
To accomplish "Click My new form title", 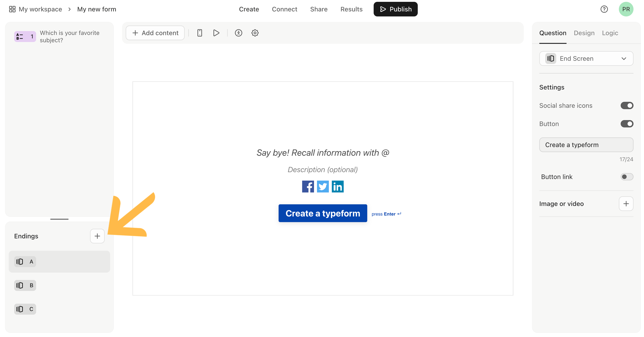I will coord(96,9).
